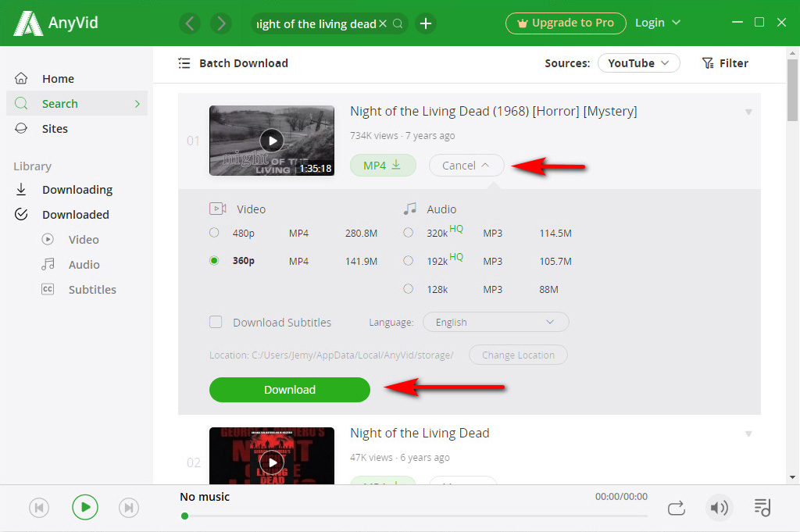Clear the search box text with X

coord(383,23)
